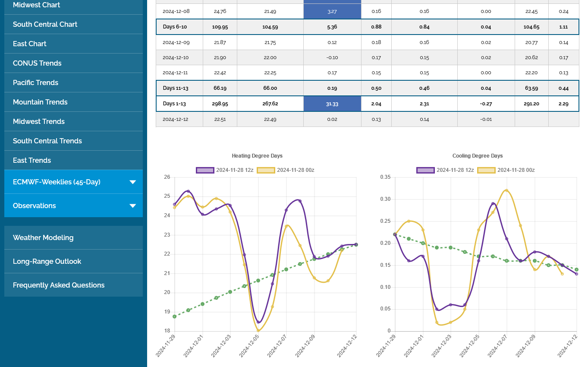
Task: Click the ECMWF-Weeklies dropdown arrow icon
Action: pos(133,182)
